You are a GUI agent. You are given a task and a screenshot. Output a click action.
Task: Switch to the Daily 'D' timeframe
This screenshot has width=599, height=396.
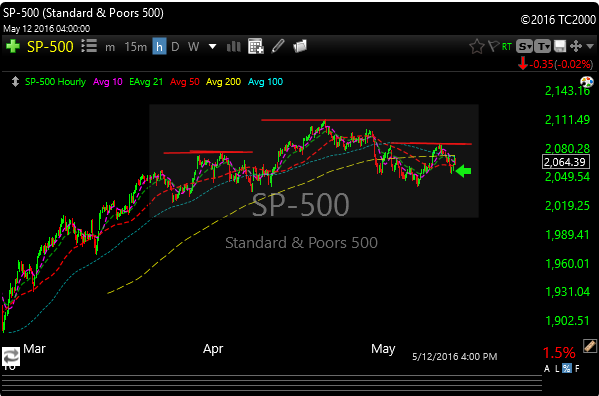pos(175,47)
